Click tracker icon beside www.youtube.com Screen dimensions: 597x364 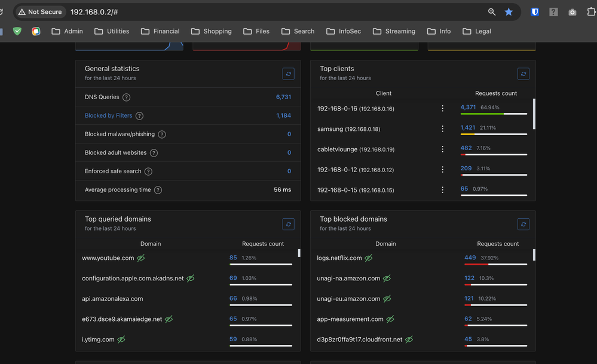point(141,258)
